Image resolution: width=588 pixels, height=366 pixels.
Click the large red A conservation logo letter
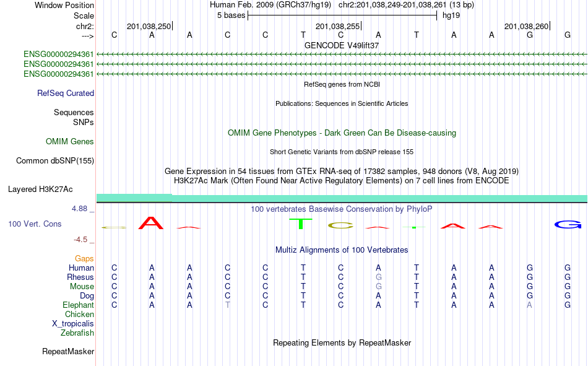pos(151,222)
